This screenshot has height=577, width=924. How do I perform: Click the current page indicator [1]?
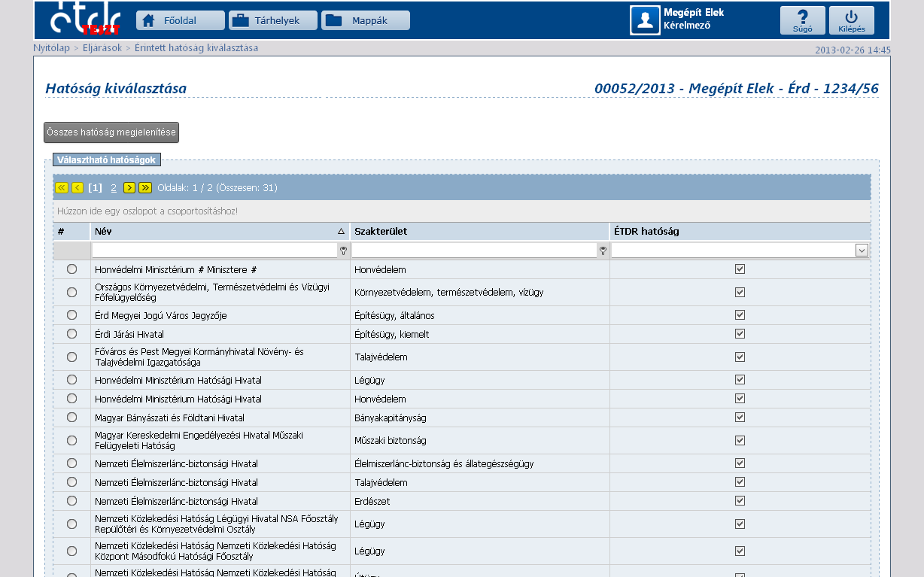click(x=95, y=188)
